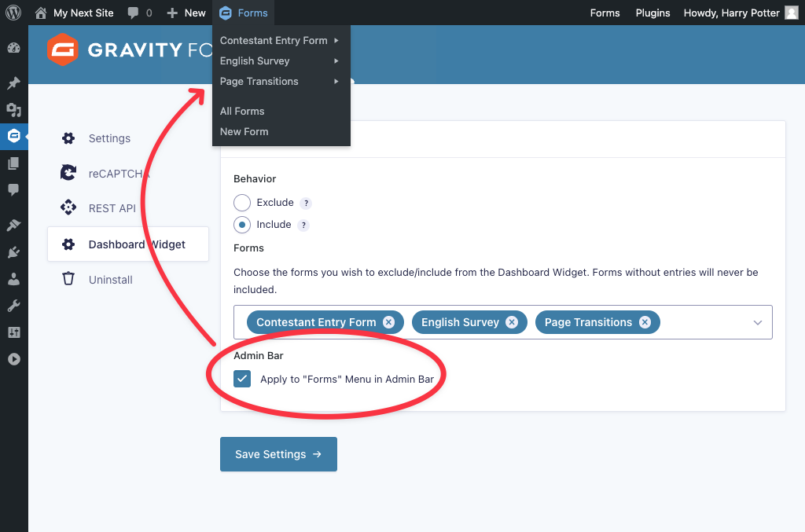Click the Gravity Forms orange logo

click(63, 50)
